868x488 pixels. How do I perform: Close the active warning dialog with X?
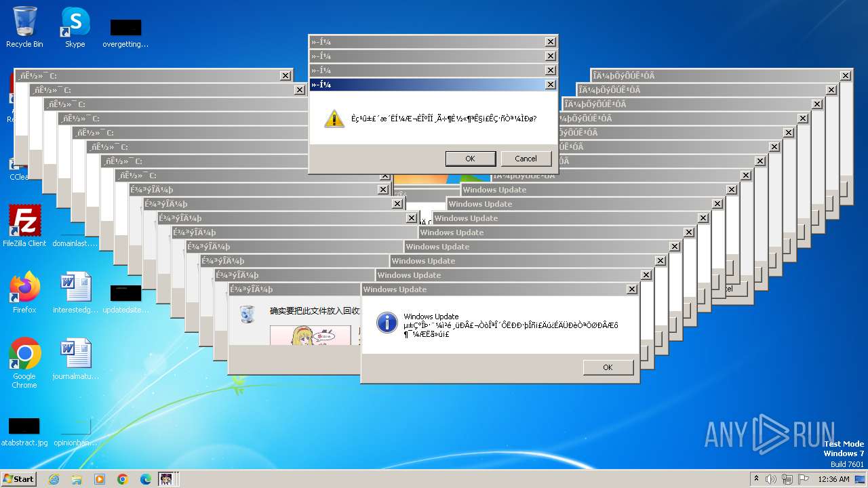pyautogui.click(x=550, y=85)
